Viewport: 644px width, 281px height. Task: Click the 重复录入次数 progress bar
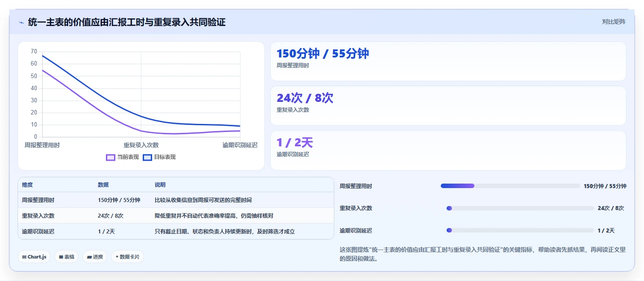(x=520, y=208)
